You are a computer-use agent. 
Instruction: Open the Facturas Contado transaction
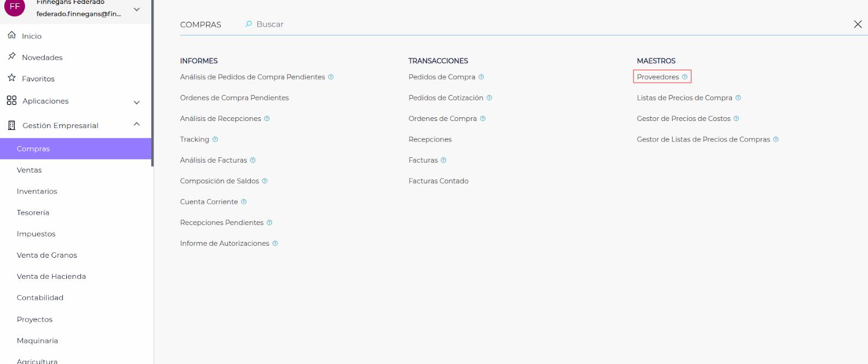pyautogui.click(x=438, y=181)
